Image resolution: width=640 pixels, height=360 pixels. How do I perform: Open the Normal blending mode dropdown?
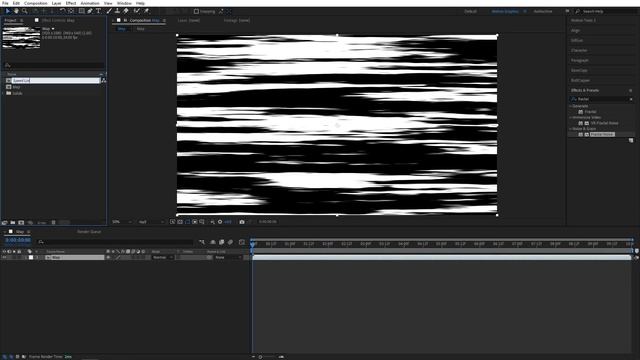(162, 258)
